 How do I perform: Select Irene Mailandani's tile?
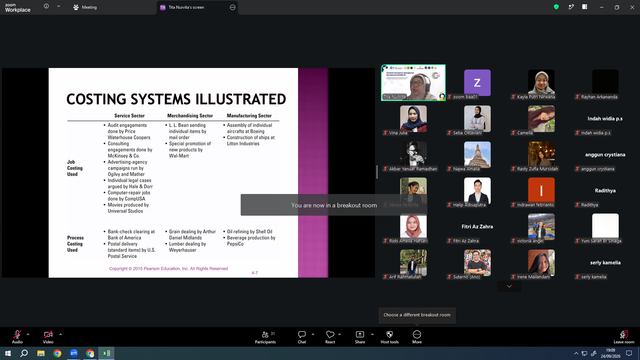click(x=541, y=262)
